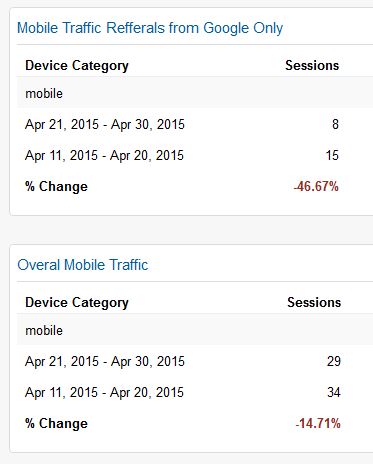373x464 pixels.
Task: Click the -14.71% change value
Action: pos(318,423)
